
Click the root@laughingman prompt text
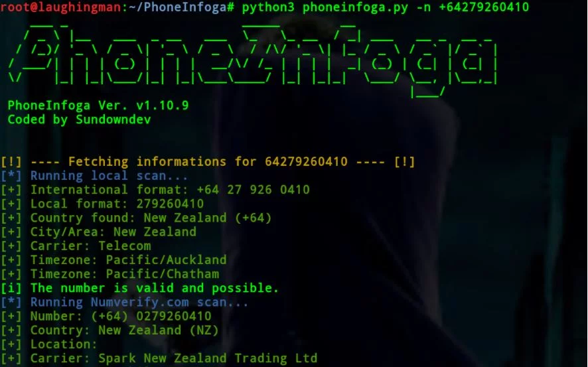[x=60, y=7]
